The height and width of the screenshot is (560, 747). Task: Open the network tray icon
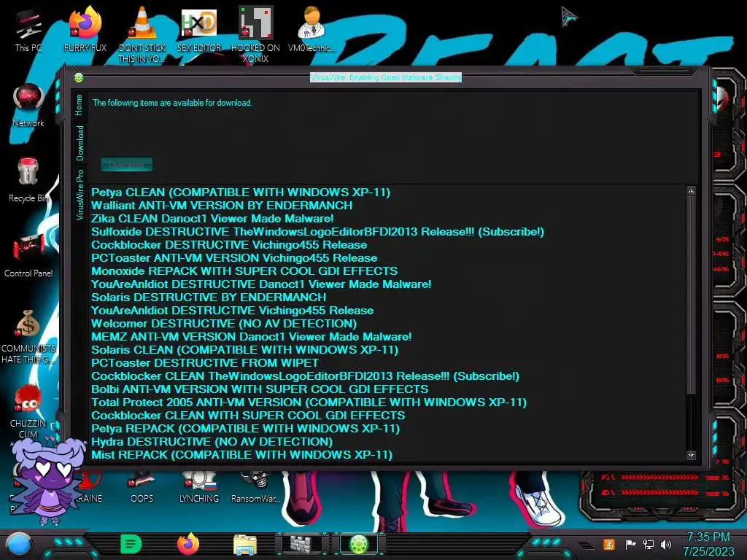[x=649, y=544]
